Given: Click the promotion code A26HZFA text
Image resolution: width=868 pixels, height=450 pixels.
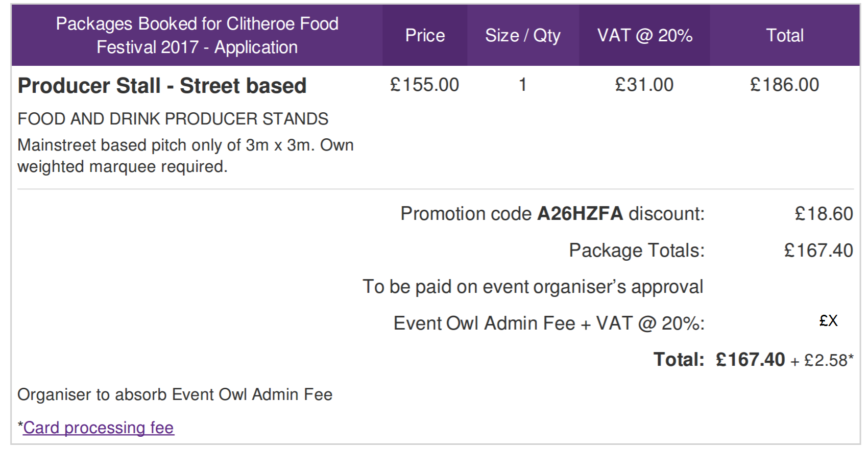Looking at the screenshot, I should pos(580,213).
